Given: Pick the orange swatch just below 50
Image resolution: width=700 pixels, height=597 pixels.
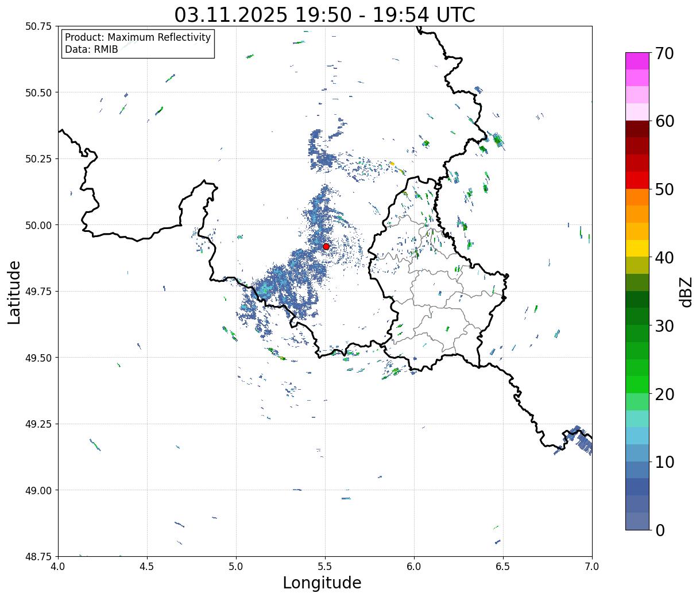Looking at the screenshot, I should point(637,197).
